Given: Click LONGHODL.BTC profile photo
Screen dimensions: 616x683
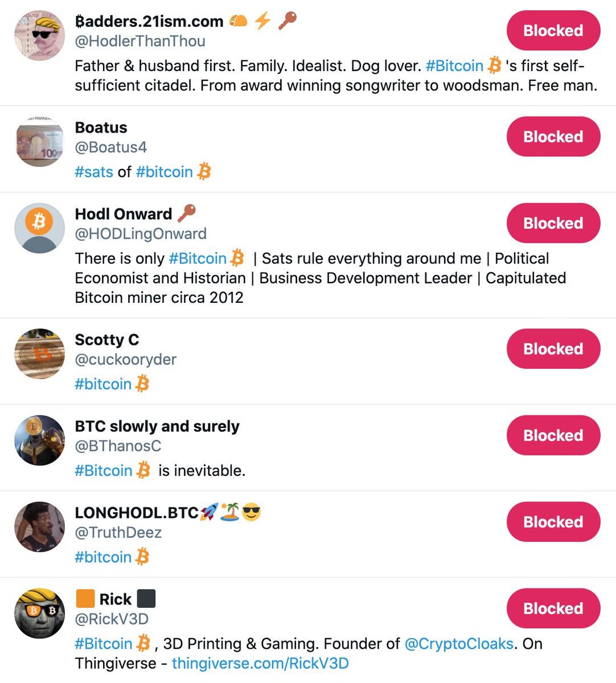Looking at the screenshot, I should point(40,526).
